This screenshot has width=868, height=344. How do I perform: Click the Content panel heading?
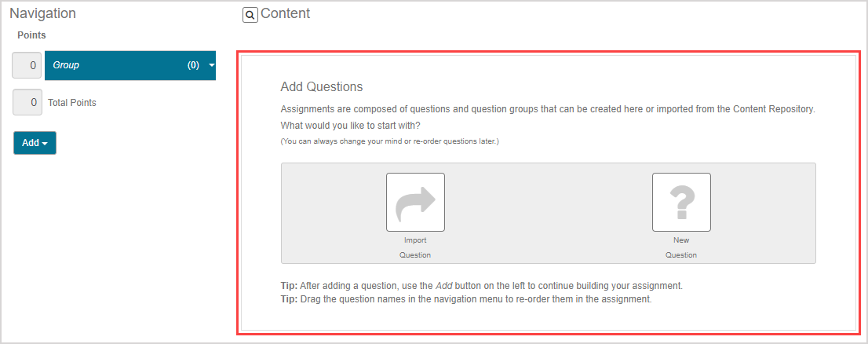286,13
